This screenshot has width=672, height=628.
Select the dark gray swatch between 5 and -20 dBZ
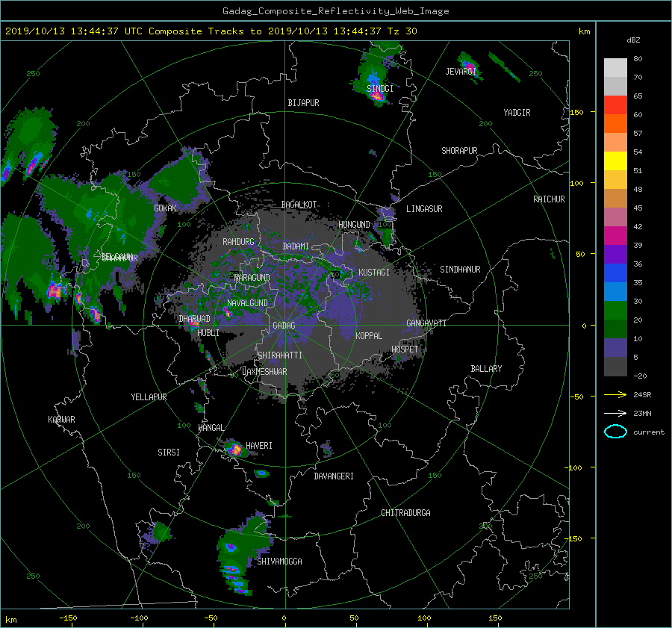coord(615,367)
